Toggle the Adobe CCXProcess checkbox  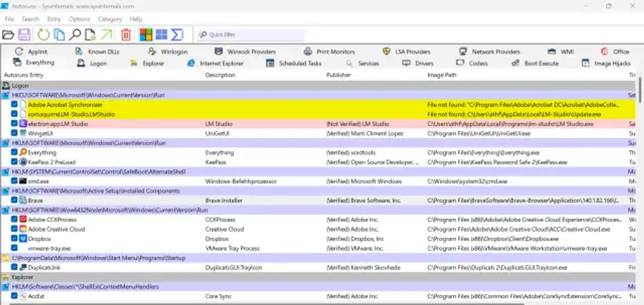14,219
